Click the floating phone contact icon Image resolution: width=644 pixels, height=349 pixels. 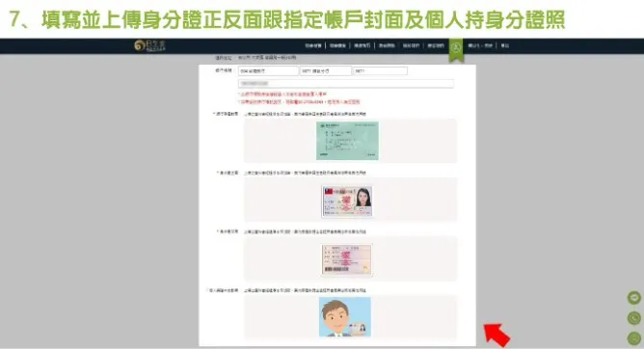(634, 318)
